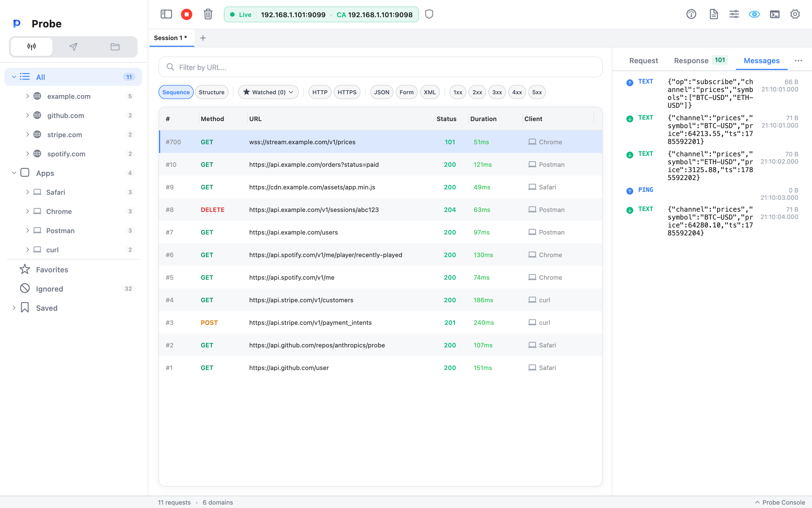This screenshot has width=812, height=508.
Task: Click the upload arrow icon on PING message
Action: 630,191
